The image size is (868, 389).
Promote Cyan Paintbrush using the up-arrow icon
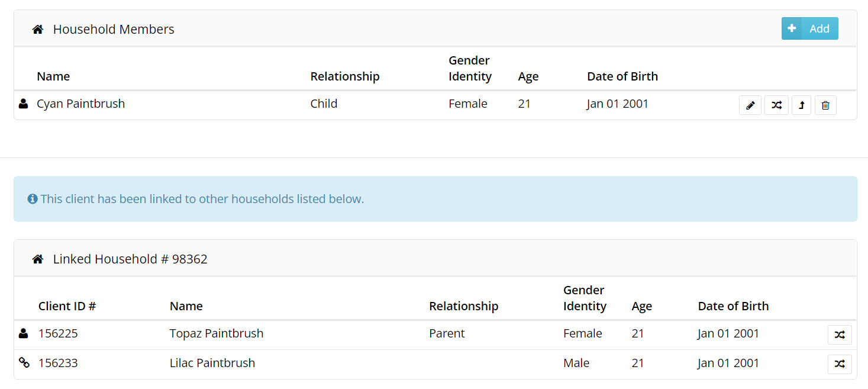[801, 105]
